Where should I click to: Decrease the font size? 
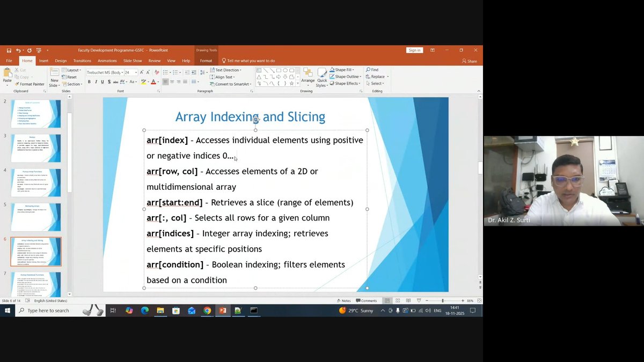pyautogui.click(x=148, y=72)
